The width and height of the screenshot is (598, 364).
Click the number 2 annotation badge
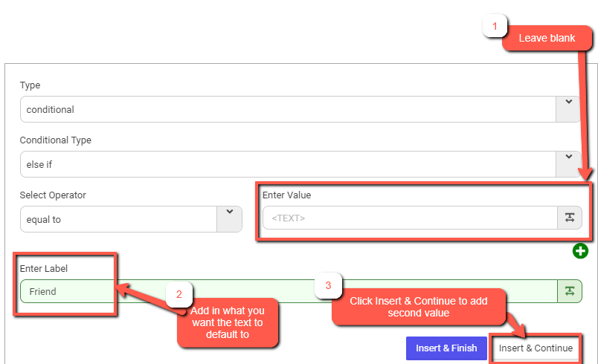pos(179,294)
